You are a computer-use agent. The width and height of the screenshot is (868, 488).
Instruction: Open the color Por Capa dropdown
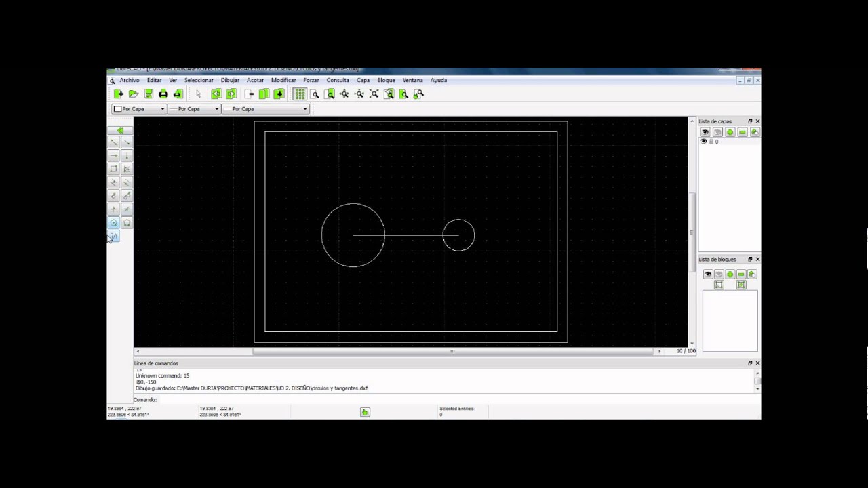(x=139, y=109)
